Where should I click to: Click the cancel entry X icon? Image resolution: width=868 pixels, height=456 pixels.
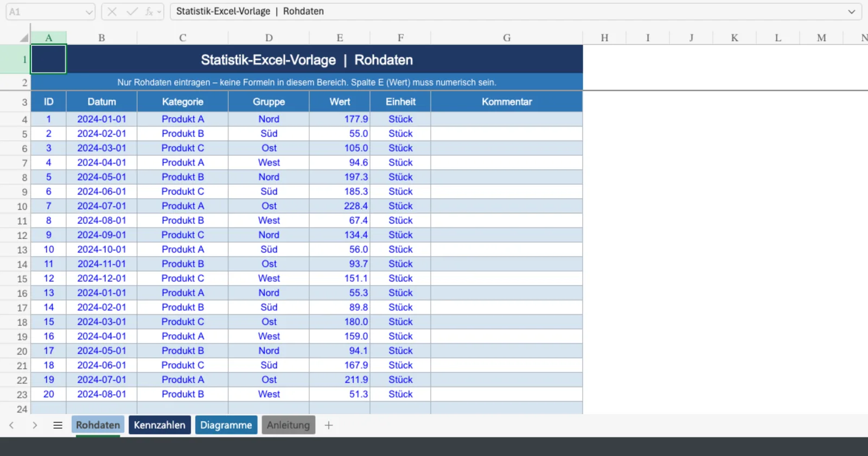tap(112, 11)
